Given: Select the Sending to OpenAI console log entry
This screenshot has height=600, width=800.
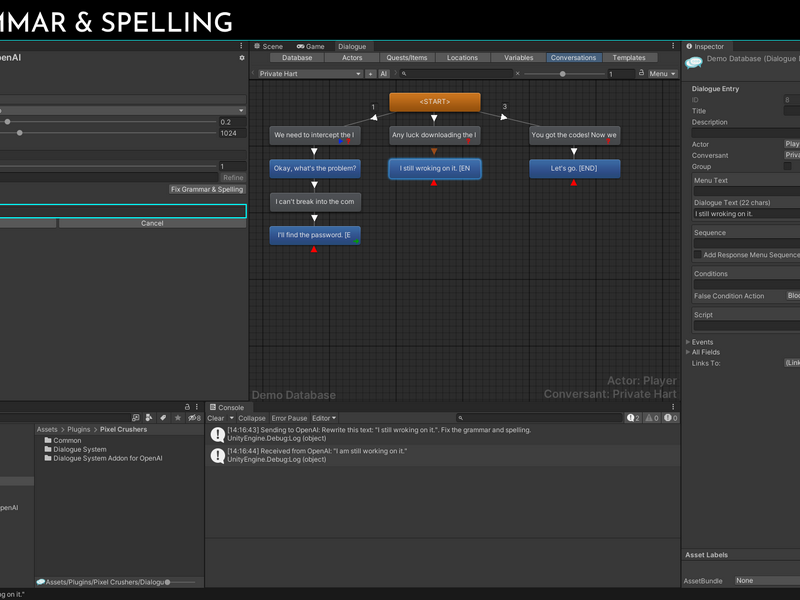Looking at the screenshot, I should 442,434.
